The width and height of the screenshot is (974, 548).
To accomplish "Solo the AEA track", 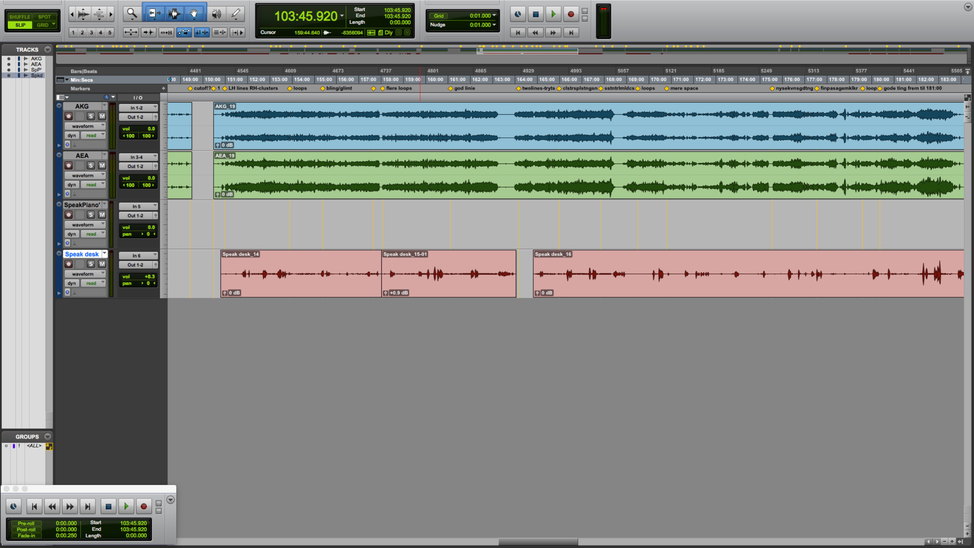I will [x=90, y=166].
